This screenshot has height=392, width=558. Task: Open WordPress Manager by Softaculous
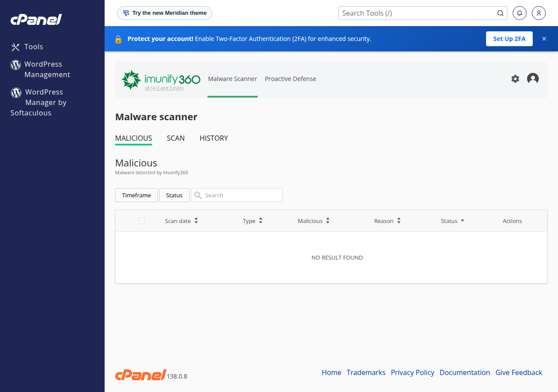38,102
